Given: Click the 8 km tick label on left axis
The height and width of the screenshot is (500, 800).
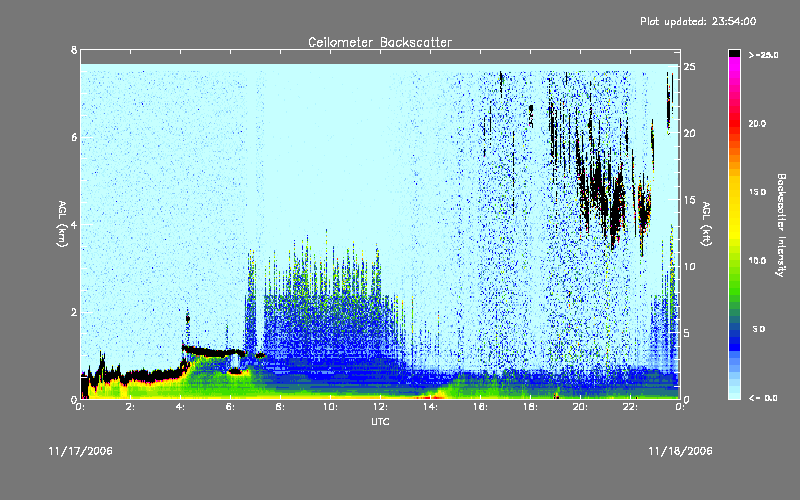Looking at the screenshot, I should tap(74, 50).
